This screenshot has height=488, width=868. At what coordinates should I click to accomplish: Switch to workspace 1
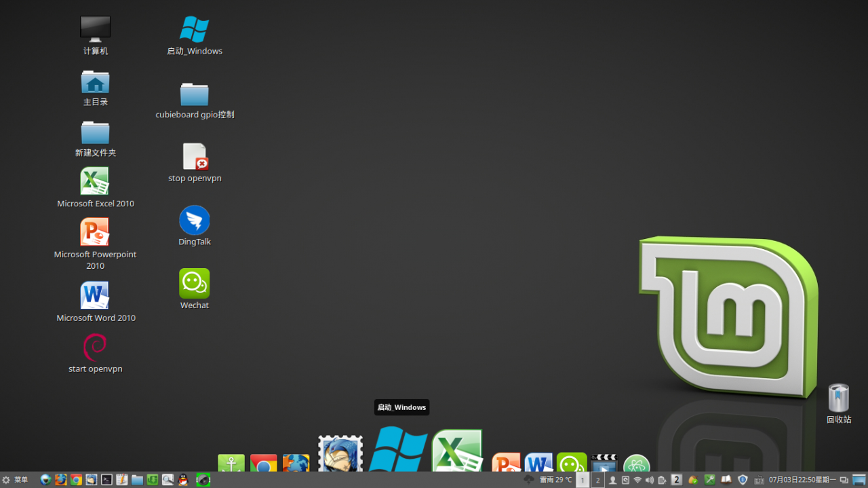pyautogui.click(x=583, y=480)
